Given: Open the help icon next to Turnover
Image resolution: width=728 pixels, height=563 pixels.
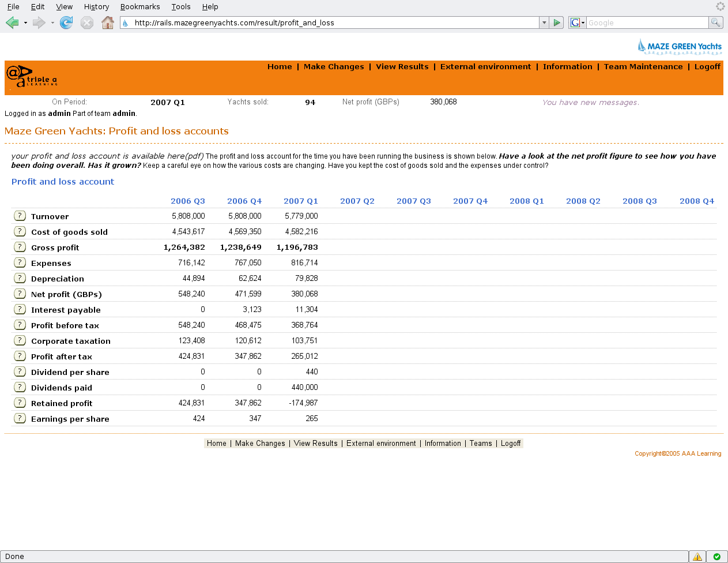Looking at the screenshot, I should point(20,215).
